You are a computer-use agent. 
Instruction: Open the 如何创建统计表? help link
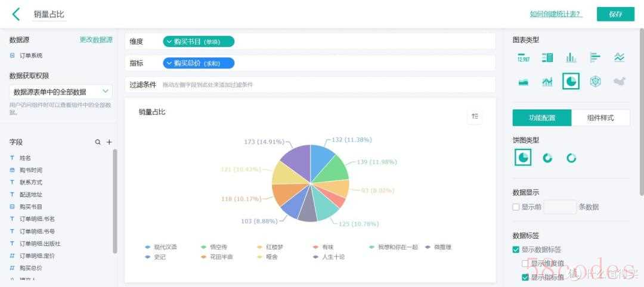click(556, 14)
